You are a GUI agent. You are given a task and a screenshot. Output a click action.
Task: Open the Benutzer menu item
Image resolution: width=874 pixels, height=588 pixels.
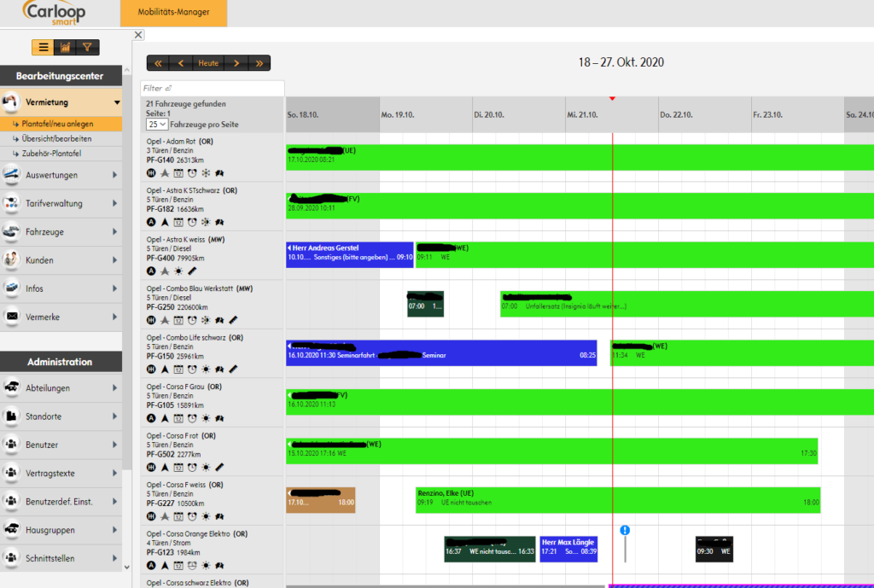click(x=61, y=445)
